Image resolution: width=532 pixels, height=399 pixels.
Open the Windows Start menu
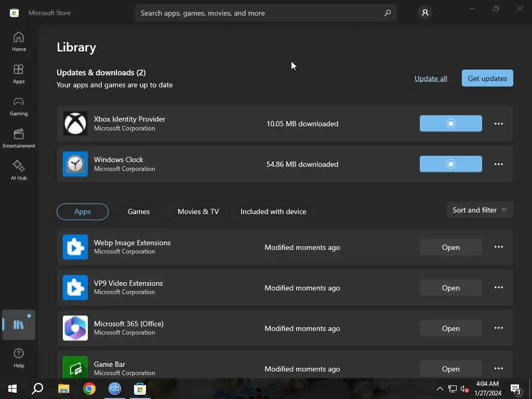click(12, 389)
